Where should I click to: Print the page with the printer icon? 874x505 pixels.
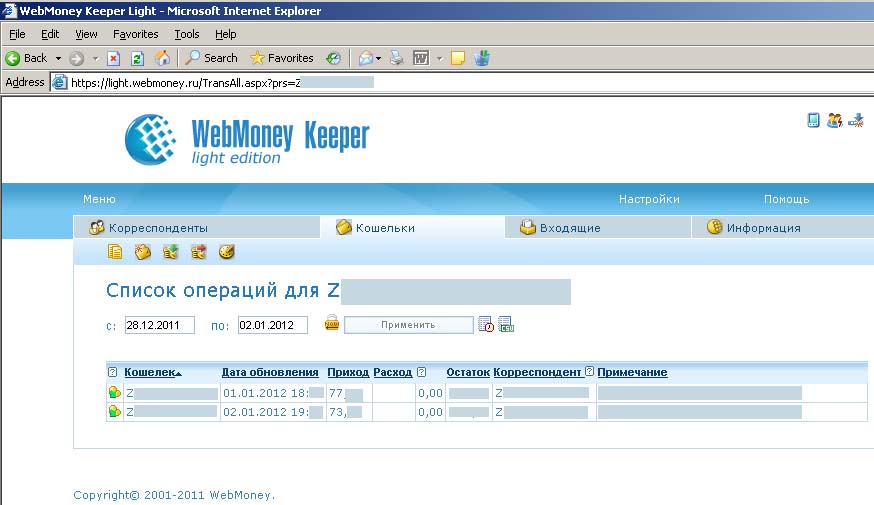[x=396, y=58]
